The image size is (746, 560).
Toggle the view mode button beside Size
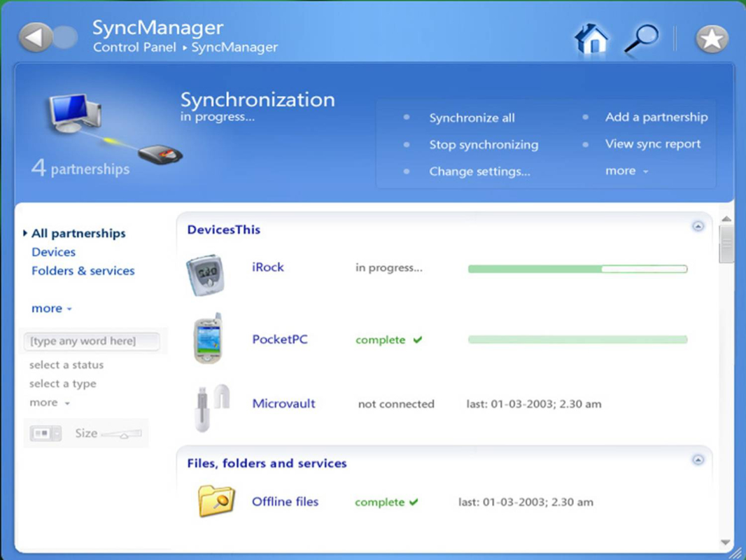(x=45, y=434)
